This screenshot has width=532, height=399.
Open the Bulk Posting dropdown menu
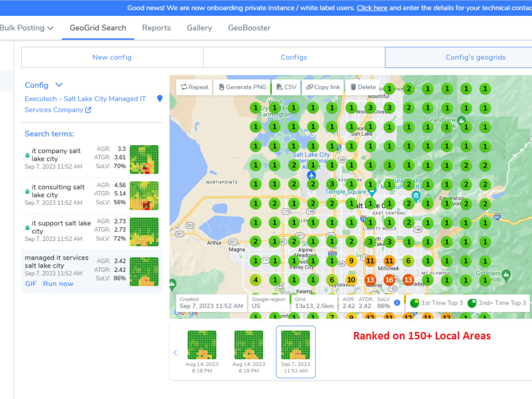coord(27,28)
